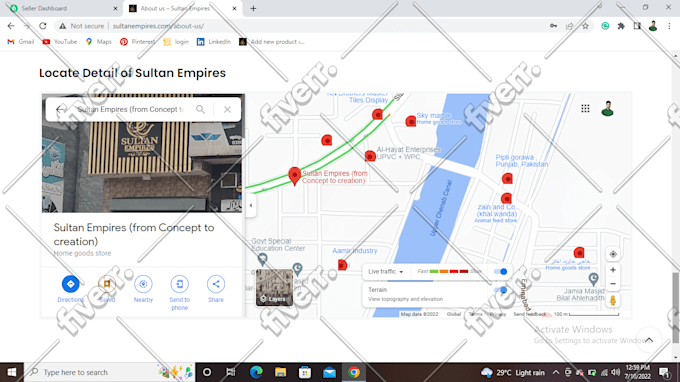Click the Aamir Industry map marker
Viewport: 680px width, 382px height.
click(x=342, y=264)
